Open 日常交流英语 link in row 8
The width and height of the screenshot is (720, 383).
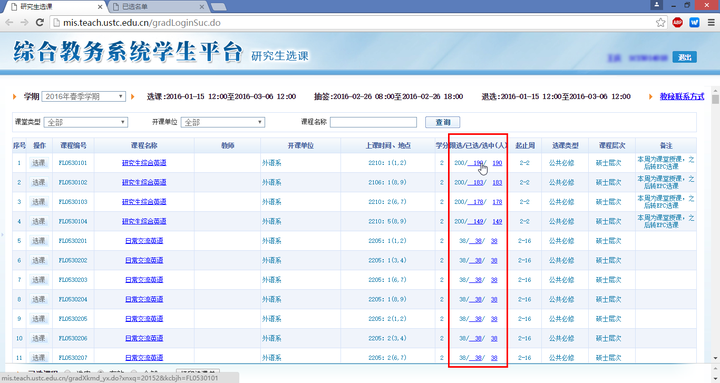144,299
